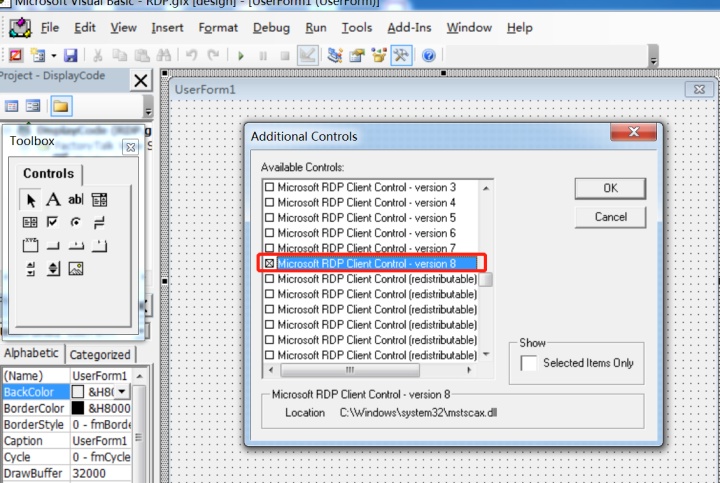Open the Debug menu
This screenshot has width=720, height=483.
pos(271,28)
